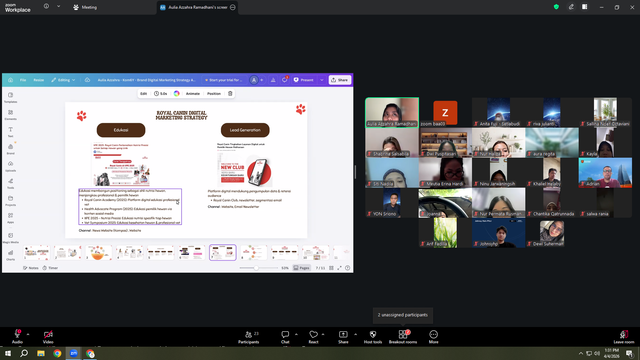The image size is (640, 360).
Task: Click Animate in the floating toolbar
Action: click(x=193, y=93)
